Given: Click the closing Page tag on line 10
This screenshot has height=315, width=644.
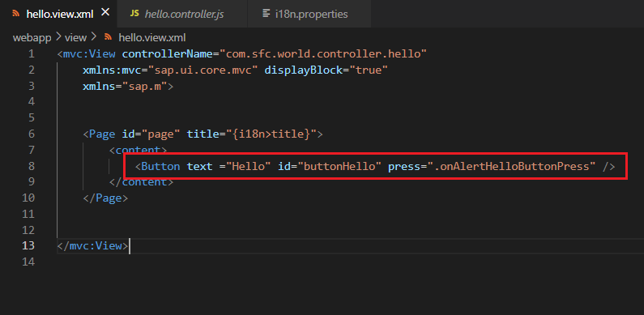Looking at the screenshot, I should point(105,198).
